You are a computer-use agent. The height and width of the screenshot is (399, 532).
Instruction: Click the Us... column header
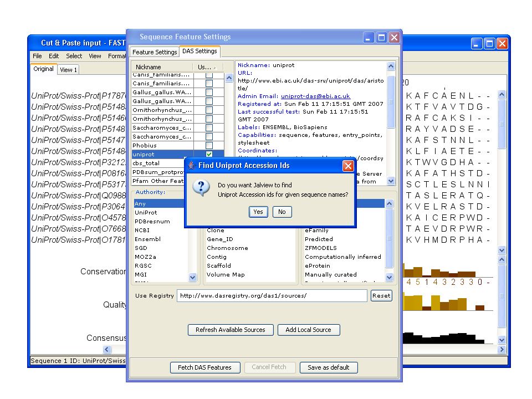(208, 67)
